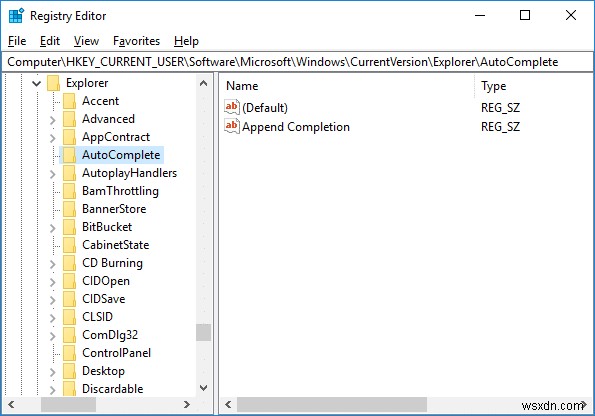Screen dimensions: 595x416
Task: Expand the CLSID key
Action: pos(53,318)
